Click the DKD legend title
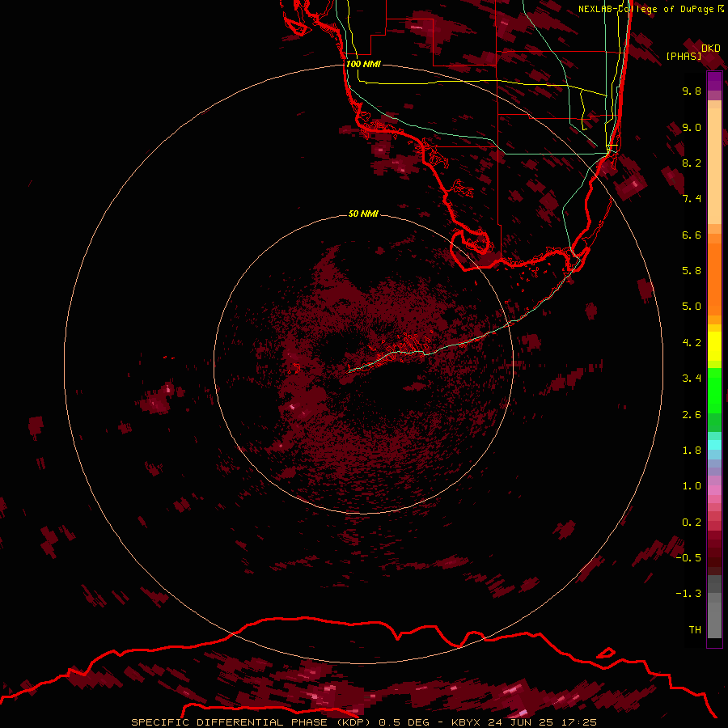728x728 pixels. click(x=711, y=48)
